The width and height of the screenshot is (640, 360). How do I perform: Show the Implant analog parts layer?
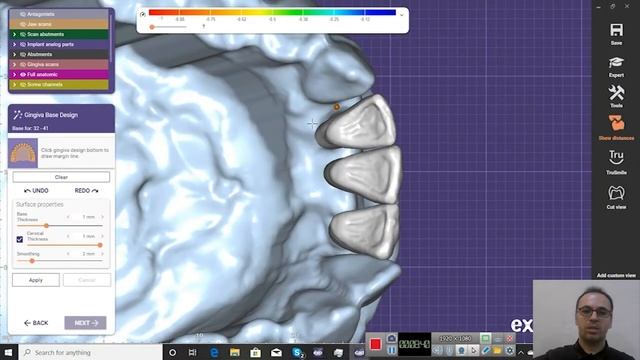click(23, 44)
